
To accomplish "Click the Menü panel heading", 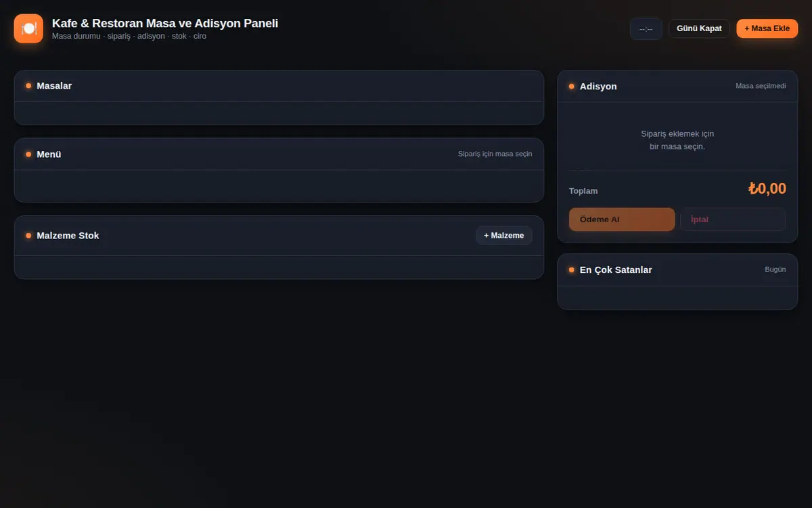I will coord(49,154).
